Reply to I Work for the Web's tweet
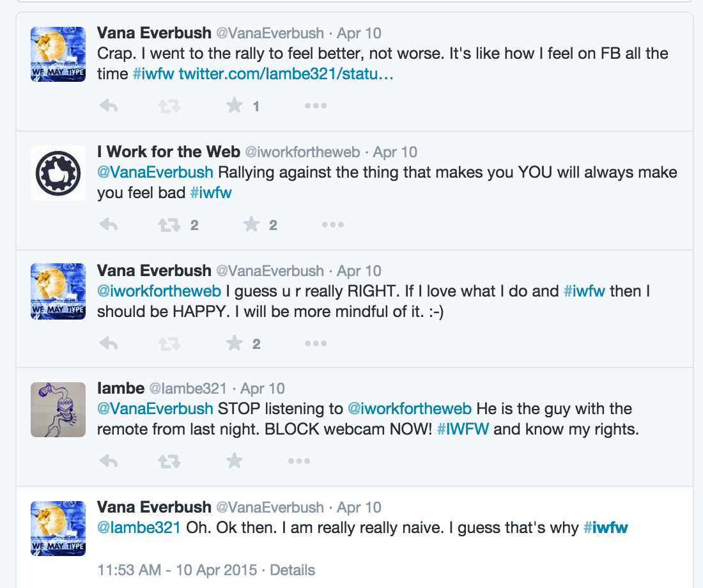The width and height of the screenshot is (703, 588). pos(109,224)
